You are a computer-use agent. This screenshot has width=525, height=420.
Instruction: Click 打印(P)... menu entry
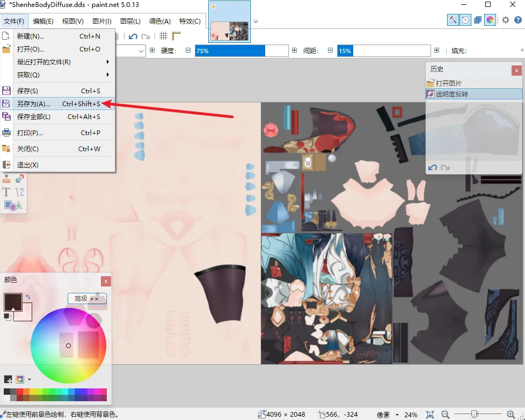point(57,133)
